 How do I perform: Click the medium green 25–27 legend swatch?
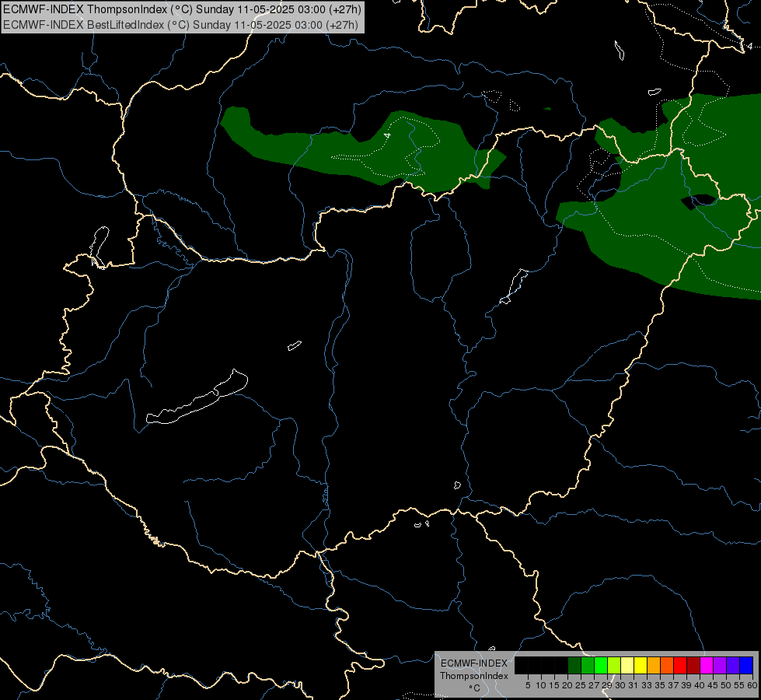[x=588, y=666]
